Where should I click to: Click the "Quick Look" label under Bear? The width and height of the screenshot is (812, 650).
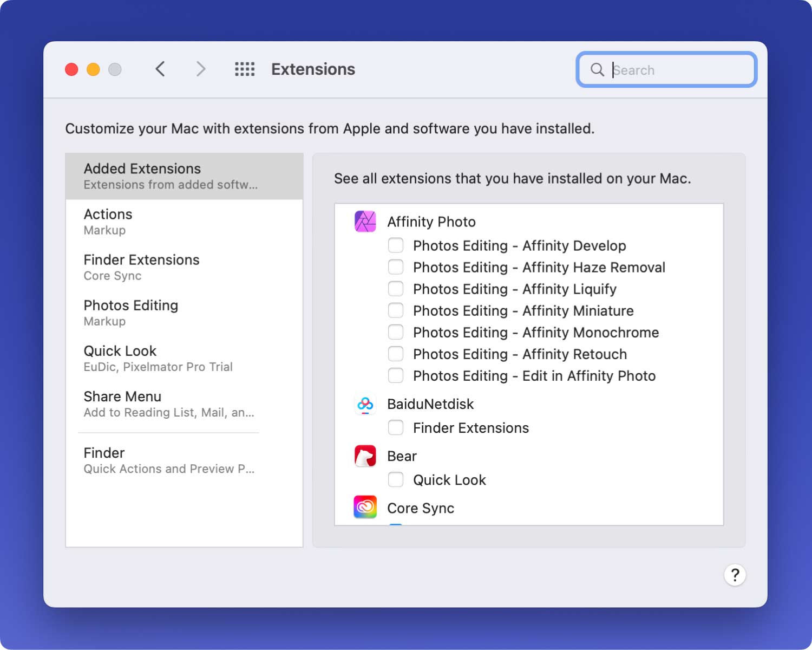click(449, 480)
